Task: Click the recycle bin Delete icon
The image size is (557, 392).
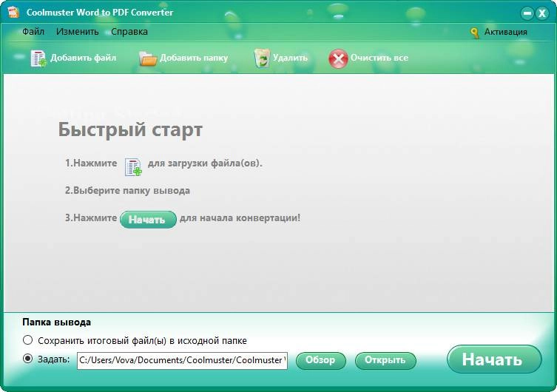Action: click(x=262, y=58)
